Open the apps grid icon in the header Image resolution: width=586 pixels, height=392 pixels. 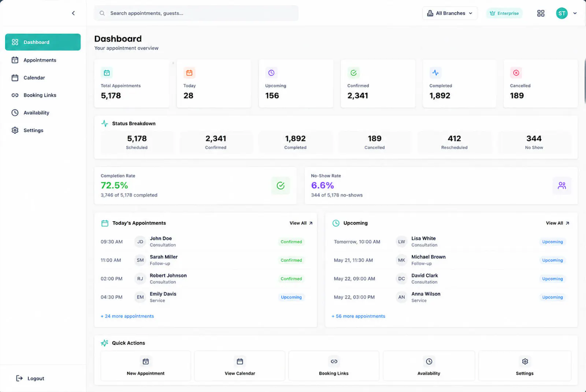tap(541, 13)
